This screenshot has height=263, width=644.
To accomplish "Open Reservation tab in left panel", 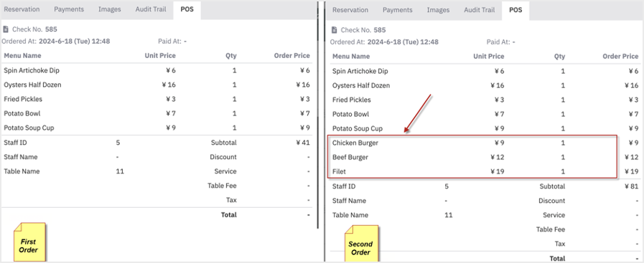I will pyautogui.click(x=22, y=9).
